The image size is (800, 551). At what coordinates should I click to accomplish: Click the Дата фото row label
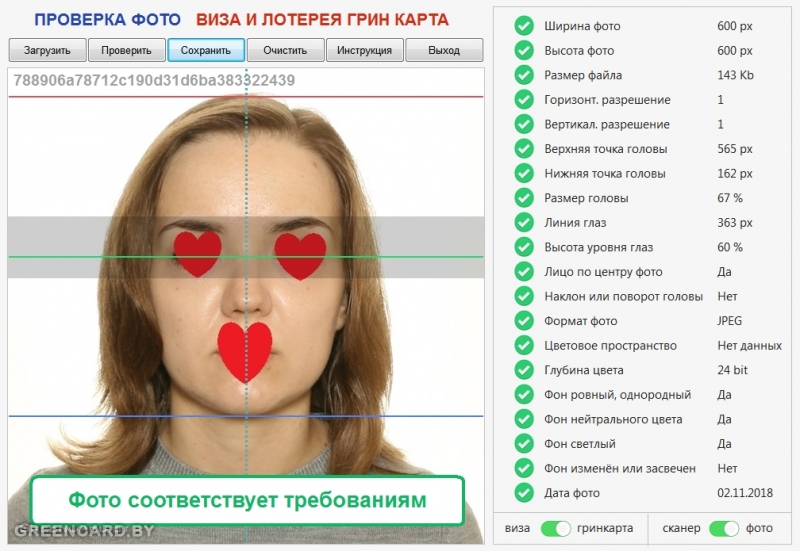[572, 493]
